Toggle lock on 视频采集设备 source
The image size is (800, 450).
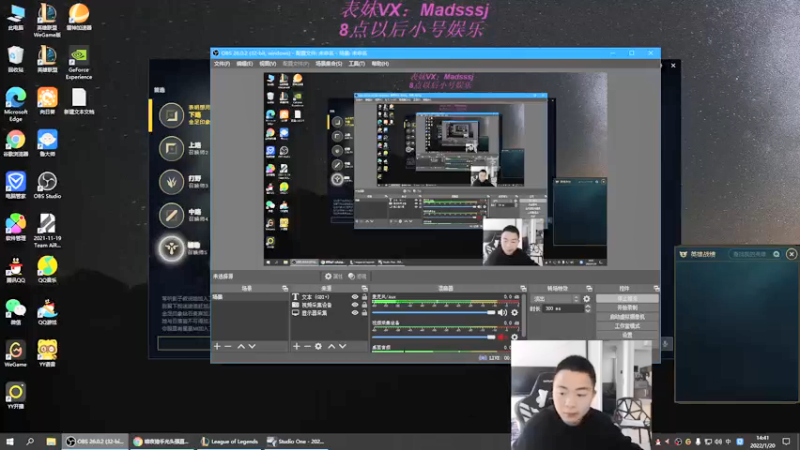point(364,305)
